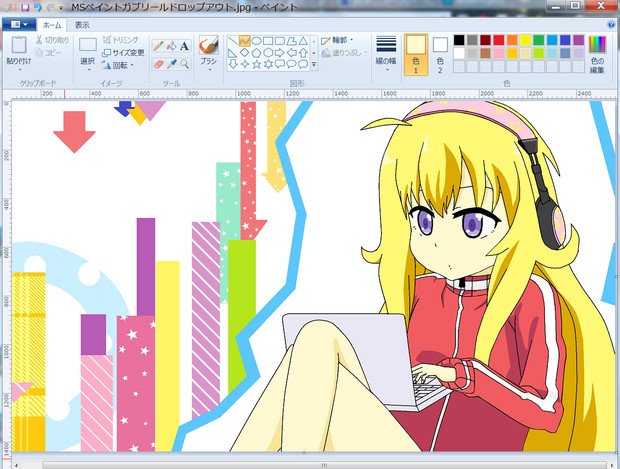Switch to the ホーム tab
The image size is (620, 469).
pyautogui.click(x=52, y=25)
